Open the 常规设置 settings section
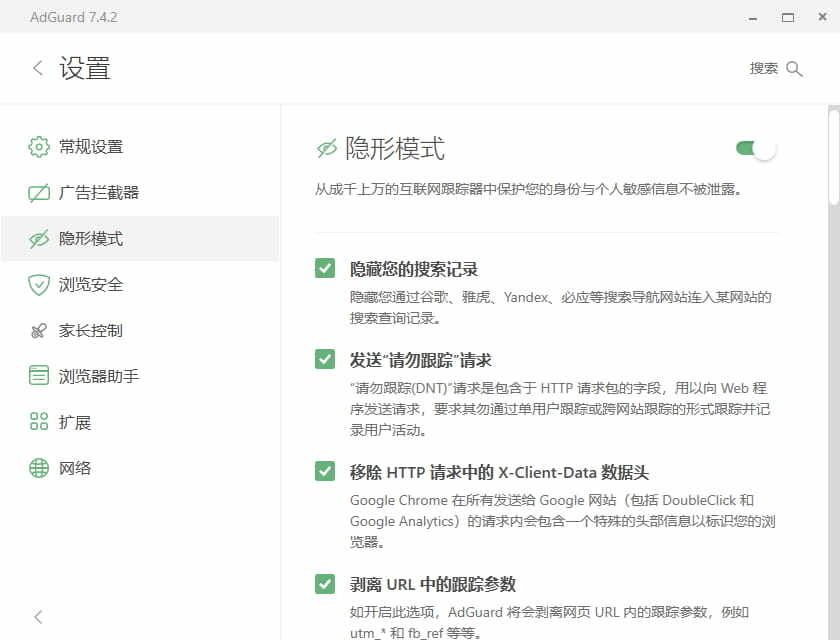 coord(140,146)
